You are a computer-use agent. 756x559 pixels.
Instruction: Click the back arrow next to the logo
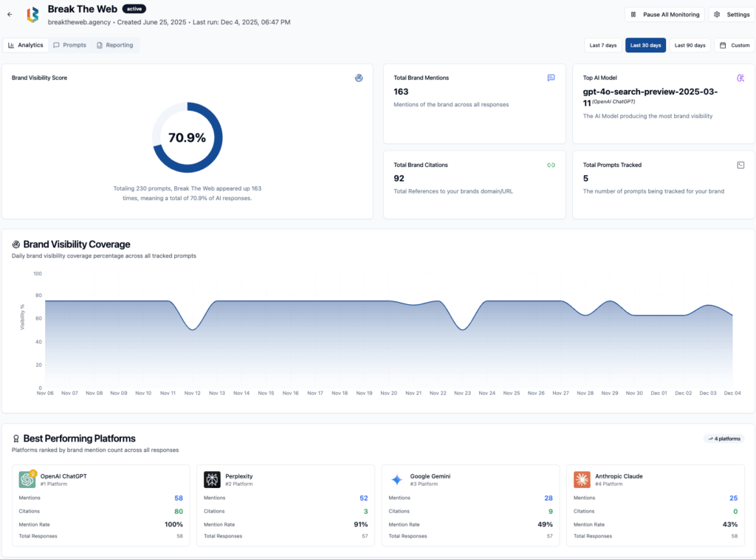10,14
